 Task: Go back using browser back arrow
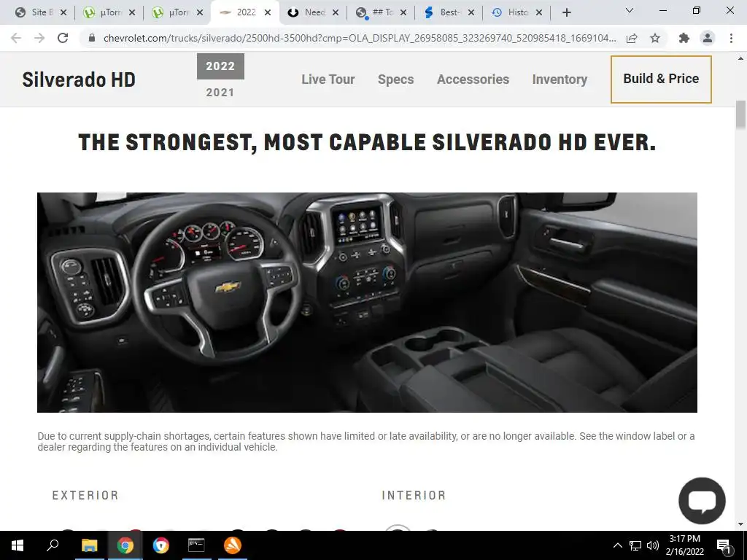coord(16,38)
